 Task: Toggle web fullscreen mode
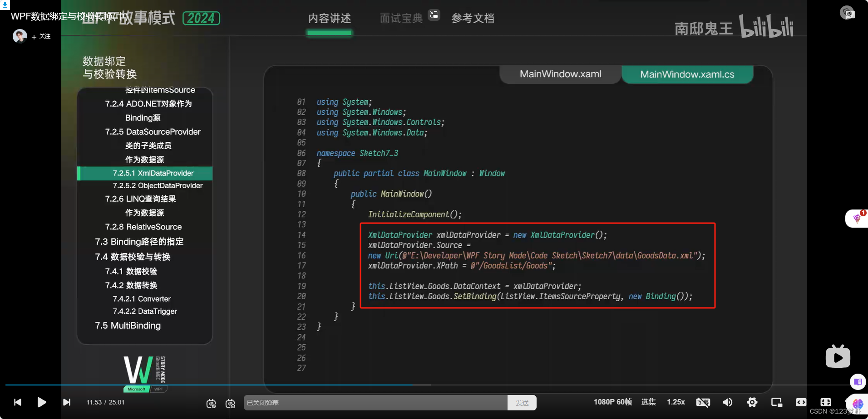[826, 402]
